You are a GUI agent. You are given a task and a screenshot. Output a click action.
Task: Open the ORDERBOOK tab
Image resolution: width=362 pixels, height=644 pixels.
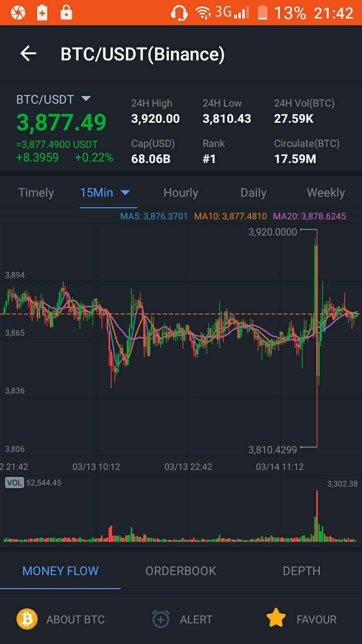pyautogui.click(x=180, y=571)
